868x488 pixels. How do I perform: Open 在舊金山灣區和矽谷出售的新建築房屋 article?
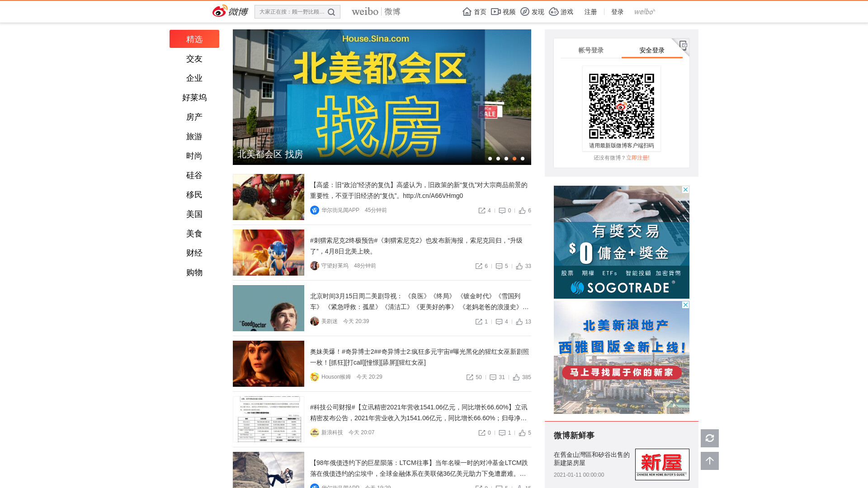pos(592,459)
